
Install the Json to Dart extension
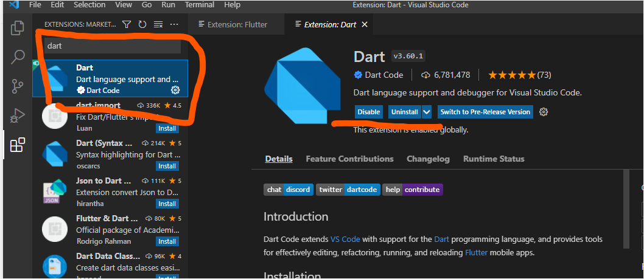tap(167, 204)
